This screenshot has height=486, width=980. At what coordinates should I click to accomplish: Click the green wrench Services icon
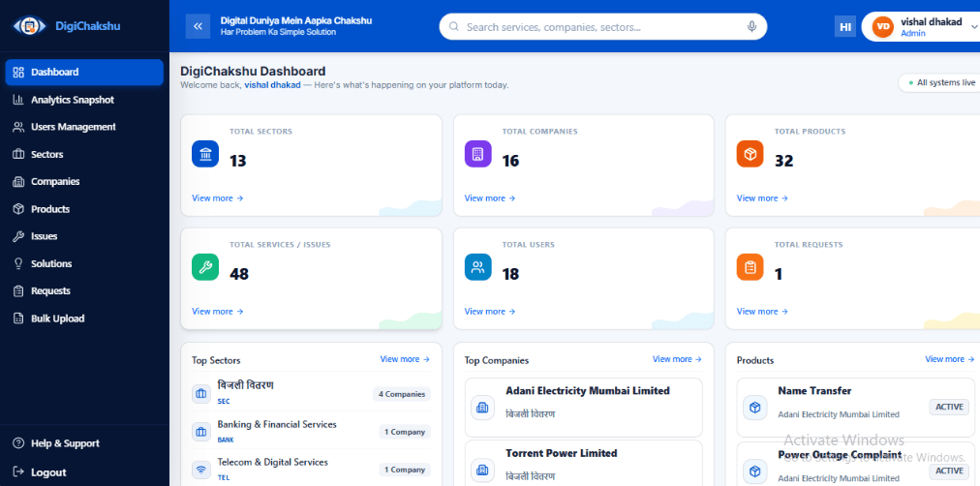coord(205,267)
